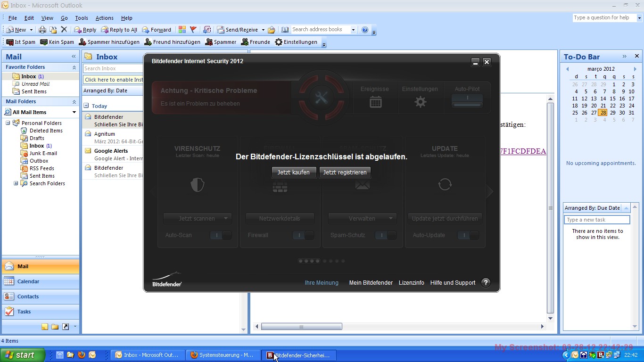Toggle the Bitdefender Auto-Pilot switch
The width and height of the screenshot is (644, 362).
pyautogui.click(x=467, y=100)
